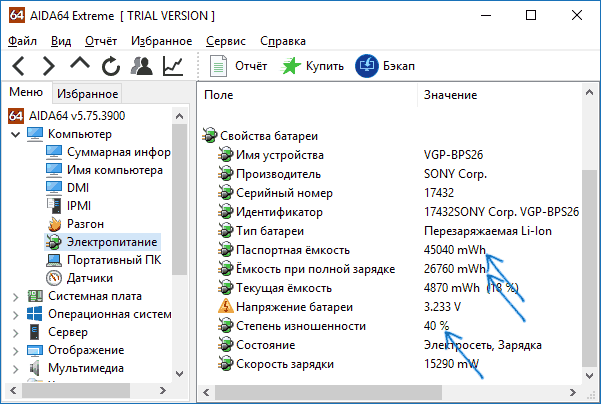The width and height of the screenshot is (601, 404).
Task: Select the Скорость зарядки row
Action: pyautogui.click(x=390, y=364)
